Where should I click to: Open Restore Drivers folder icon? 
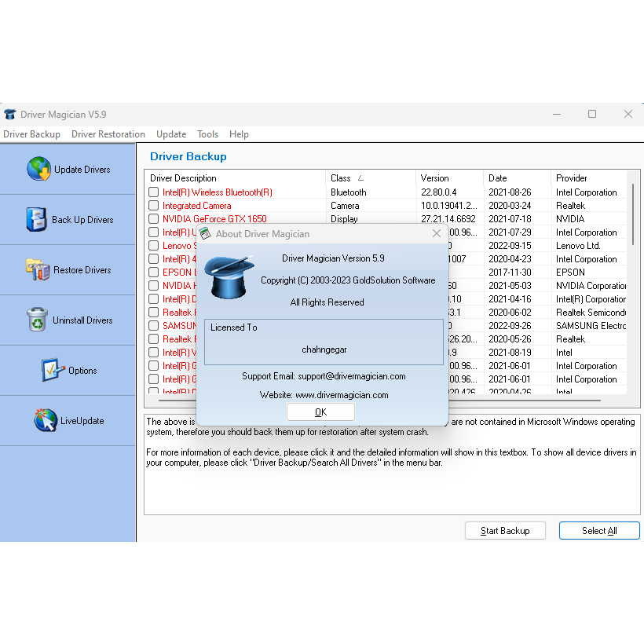point(38,269)
